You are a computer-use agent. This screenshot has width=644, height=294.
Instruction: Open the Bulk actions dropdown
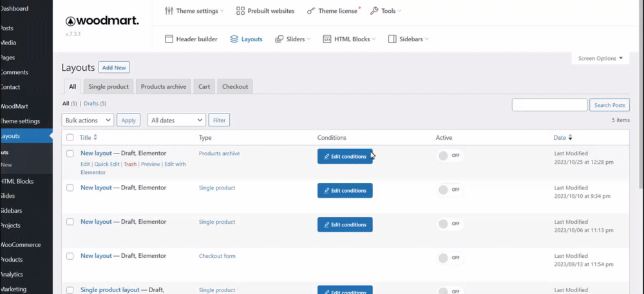[x=88, y=120]
